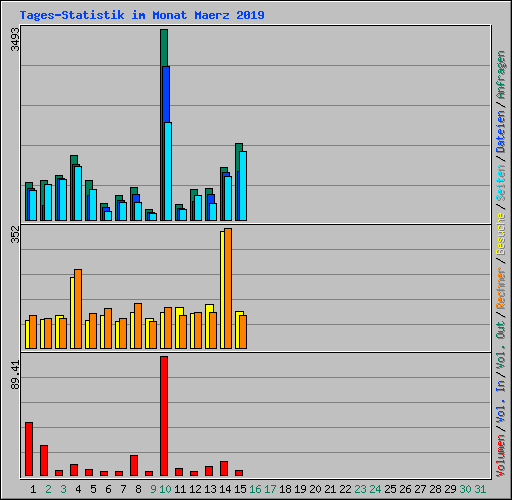Click day label 6 on the x-axis

[108, 489]
